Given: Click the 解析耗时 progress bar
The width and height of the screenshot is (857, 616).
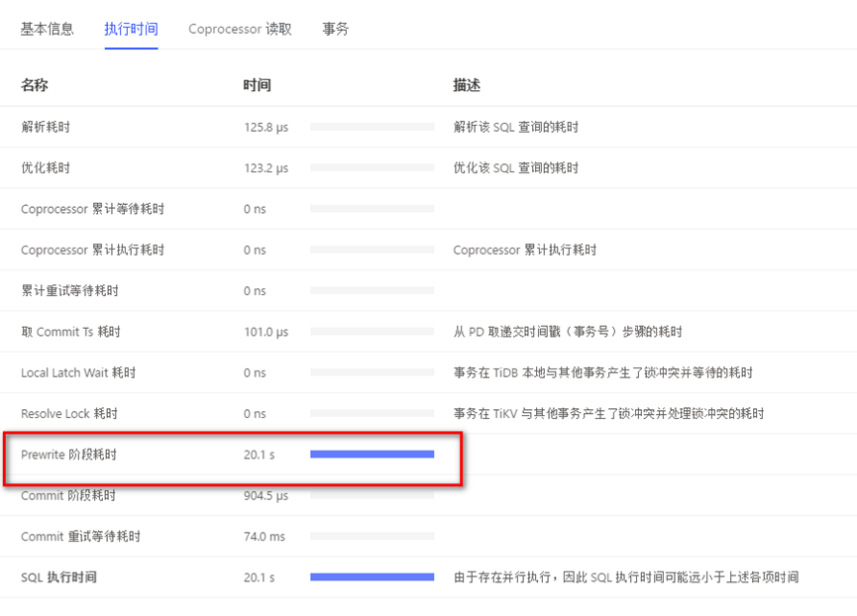Looking at the screenshot, I should point(372,127).
